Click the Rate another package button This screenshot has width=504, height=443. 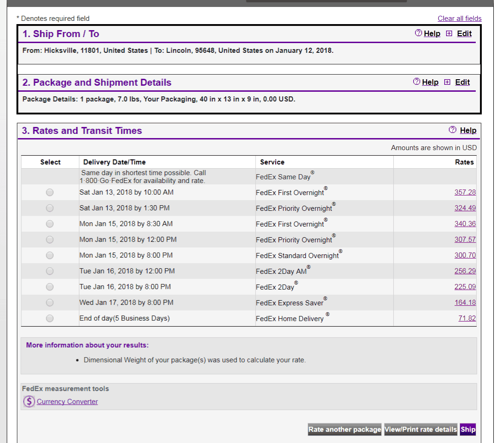point(345,430)
